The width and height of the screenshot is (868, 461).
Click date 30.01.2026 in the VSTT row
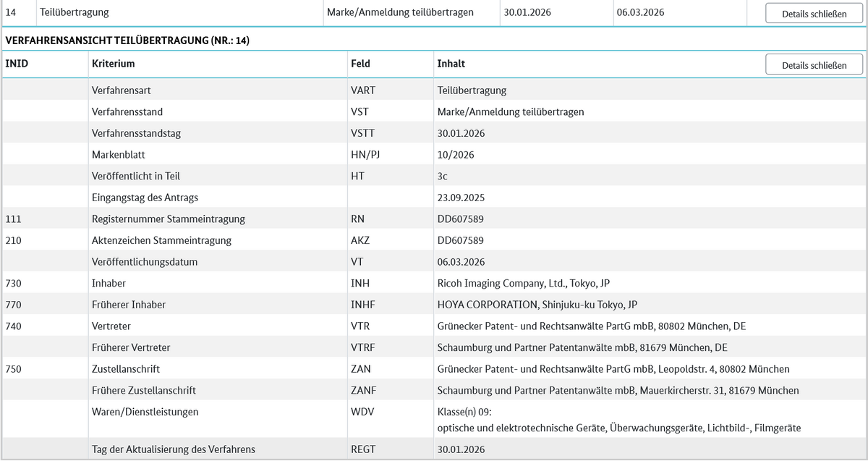(x=461, y=133)
